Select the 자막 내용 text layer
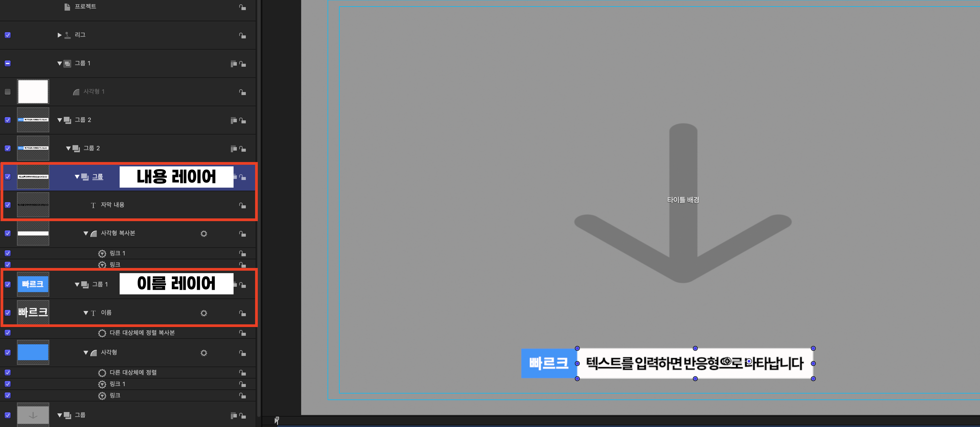The height and width of the screenshot is (427, 980). pos(112,205)
